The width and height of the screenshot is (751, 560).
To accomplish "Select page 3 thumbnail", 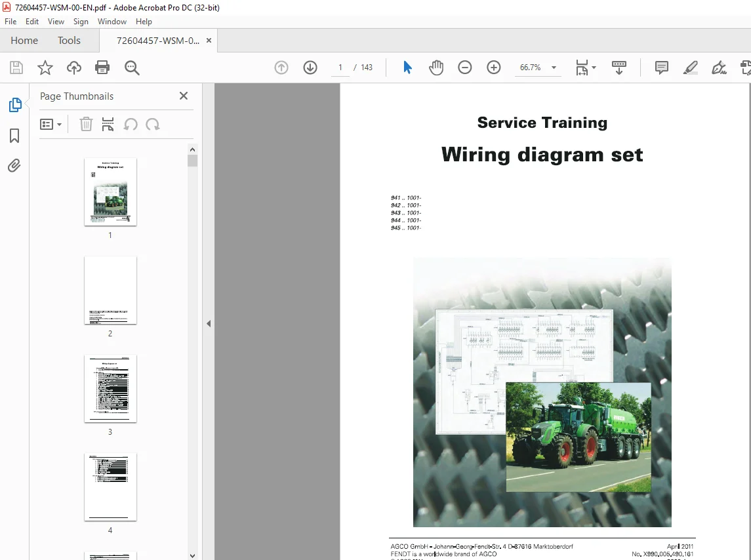I will (x=110, y=389).
